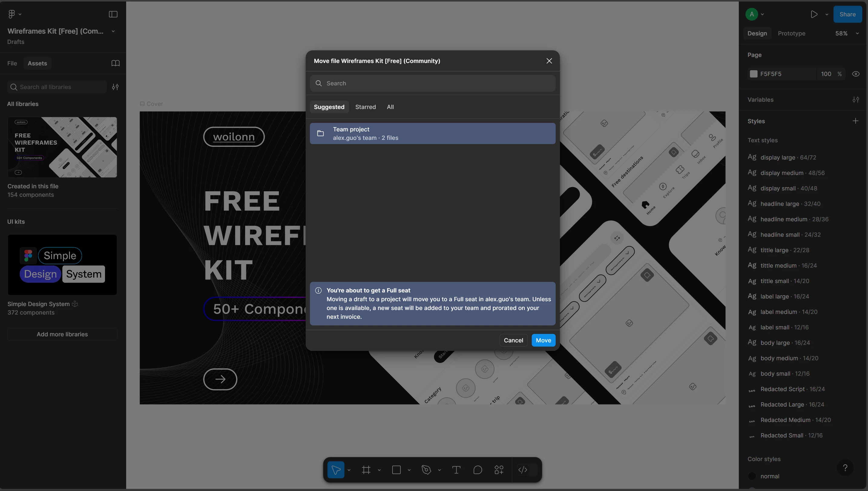This screenshot has height=491, width=868.
Task: Switch to the Prototype tab
Action: tap(791, 33)
